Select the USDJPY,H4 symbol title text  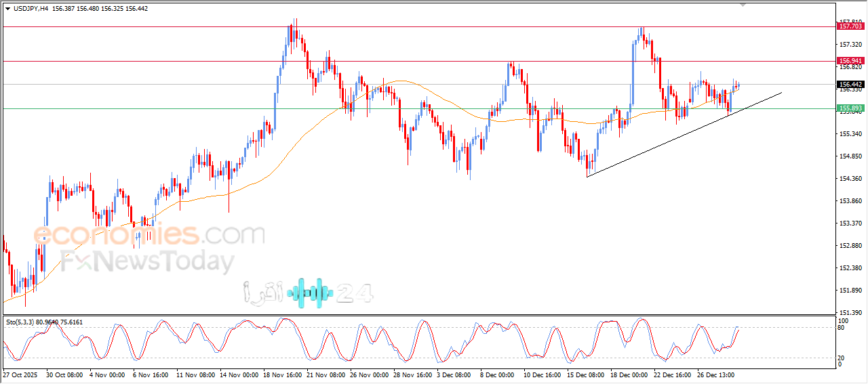[x=31, y=9]
